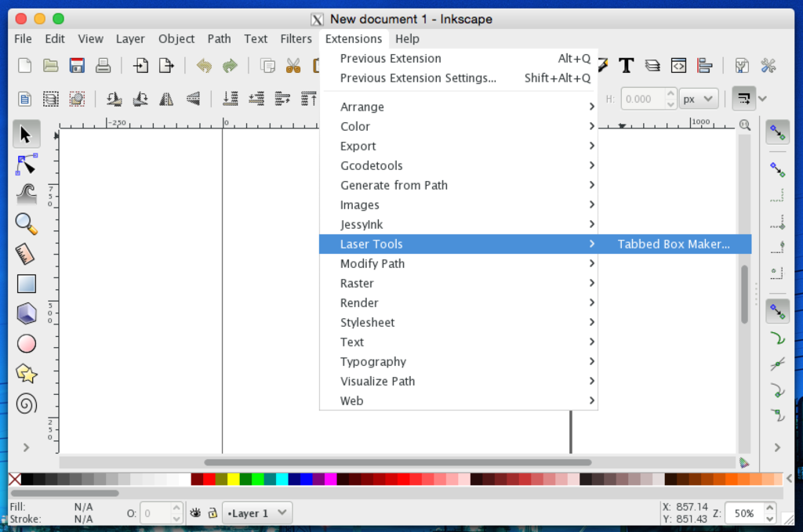Click the Export icon

(166, 66)
